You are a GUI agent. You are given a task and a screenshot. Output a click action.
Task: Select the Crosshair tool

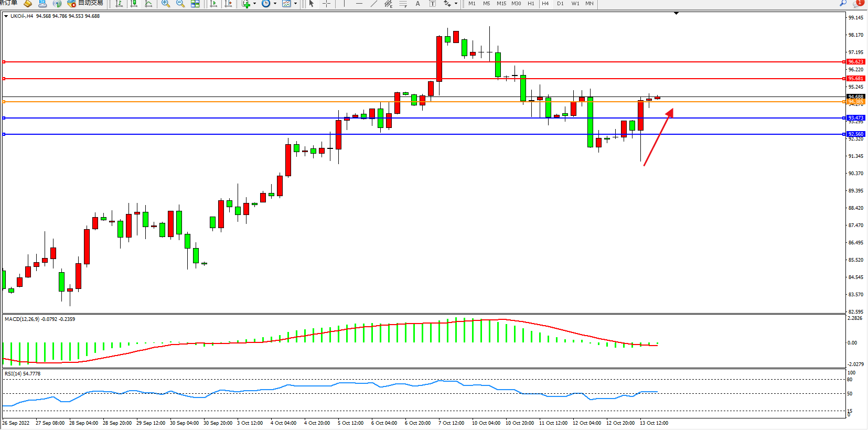tap(326, 4)
